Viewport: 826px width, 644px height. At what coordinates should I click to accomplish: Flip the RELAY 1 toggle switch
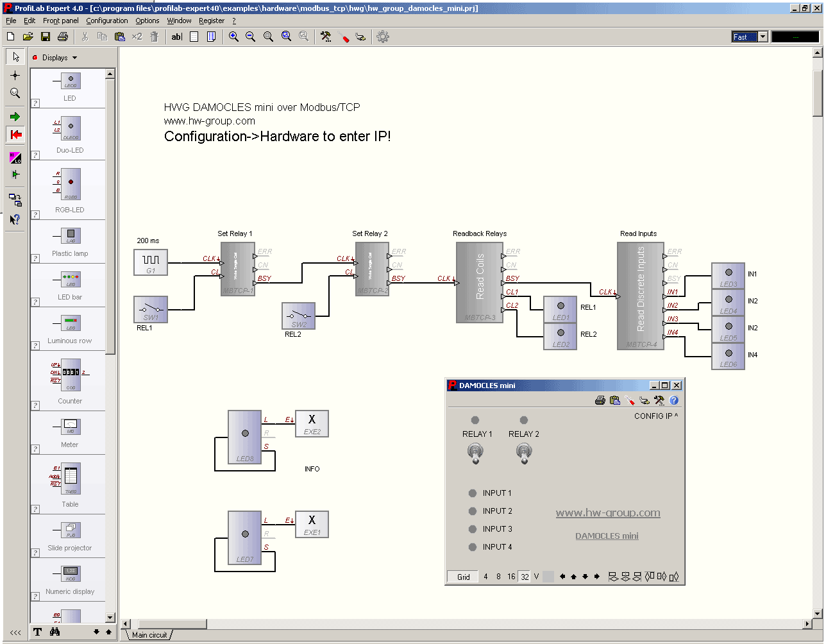coord(475,453)
